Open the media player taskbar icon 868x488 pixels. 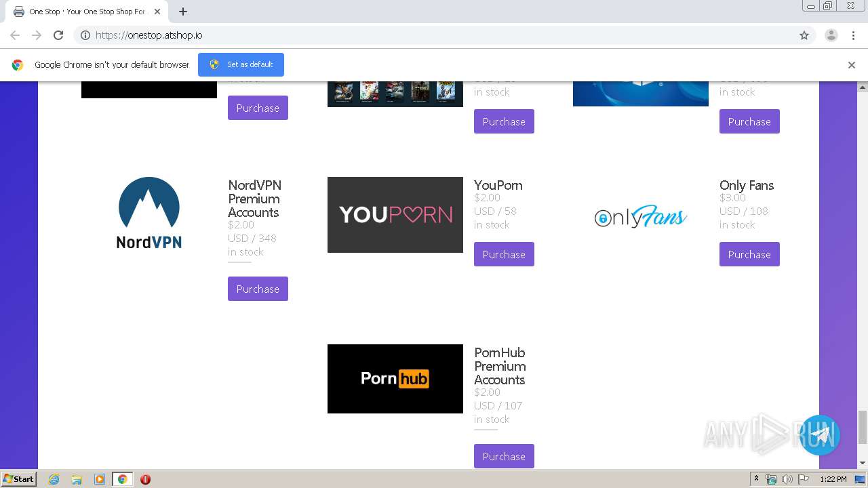(x=99, y=479)
